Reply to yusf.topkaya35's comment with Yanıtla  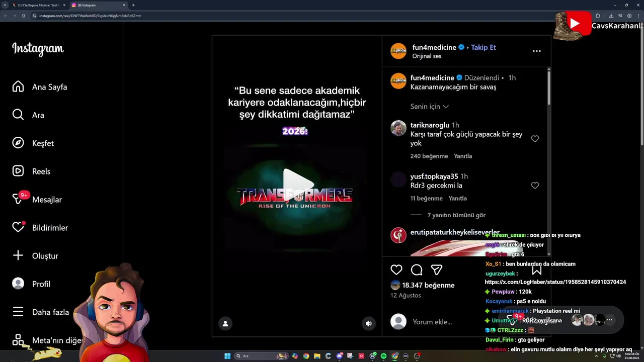tap(458, 199)
